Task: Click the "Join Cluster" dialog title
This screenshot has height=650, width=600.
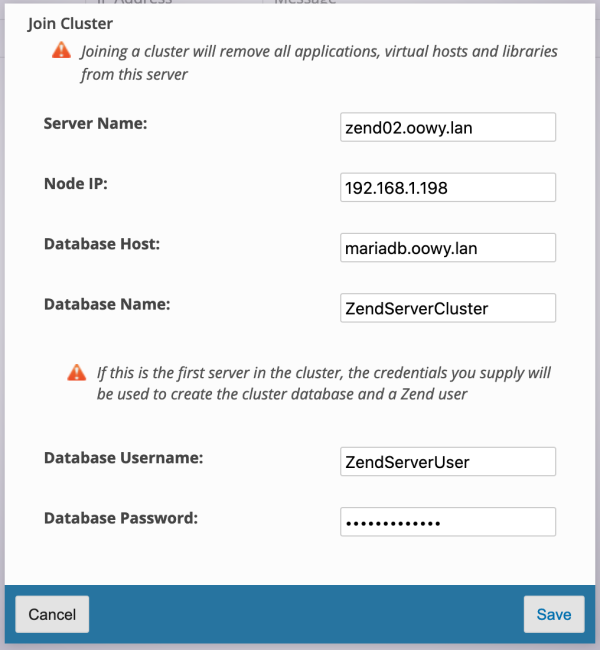Action: tap(70, 22)
